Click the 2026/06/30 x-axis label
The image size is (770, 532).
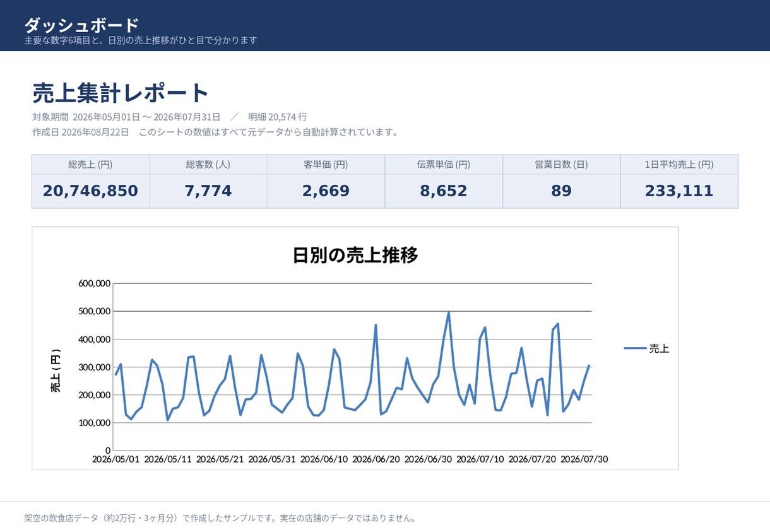[428, 459]
